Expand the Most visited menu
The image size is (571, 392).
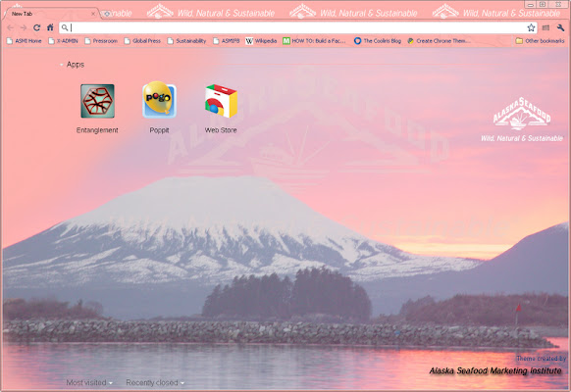(89, 382)
